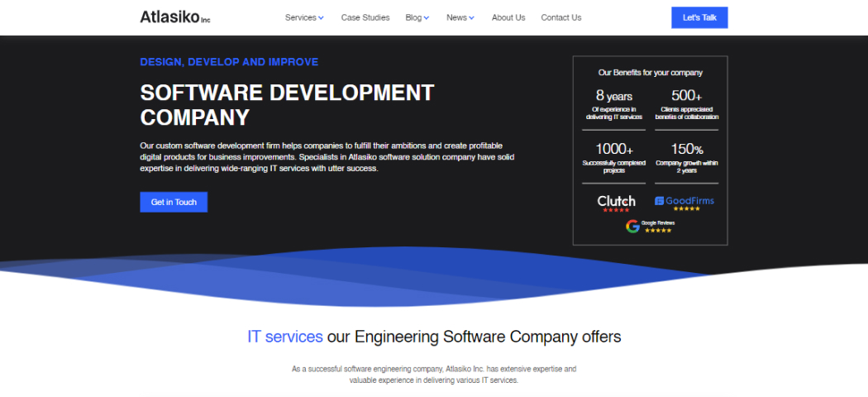Click the blue 'IT services' heading text
This screenshot has height=397, width=868.
click(285, 337)
